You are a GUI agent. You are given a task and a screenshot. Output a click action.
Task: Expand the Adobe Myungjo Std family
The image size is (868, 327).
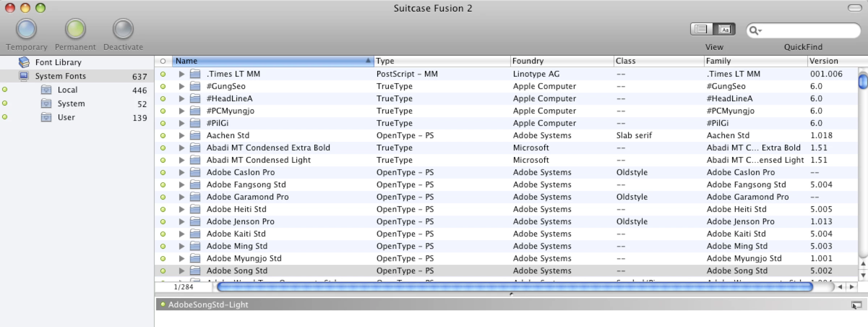(x=182, y=258)
